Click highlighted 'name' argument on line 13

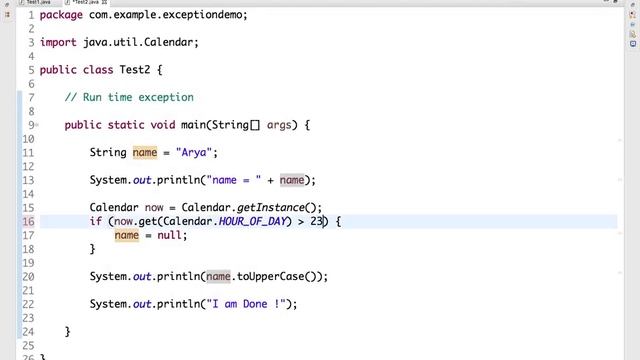[x=292, y=180]
